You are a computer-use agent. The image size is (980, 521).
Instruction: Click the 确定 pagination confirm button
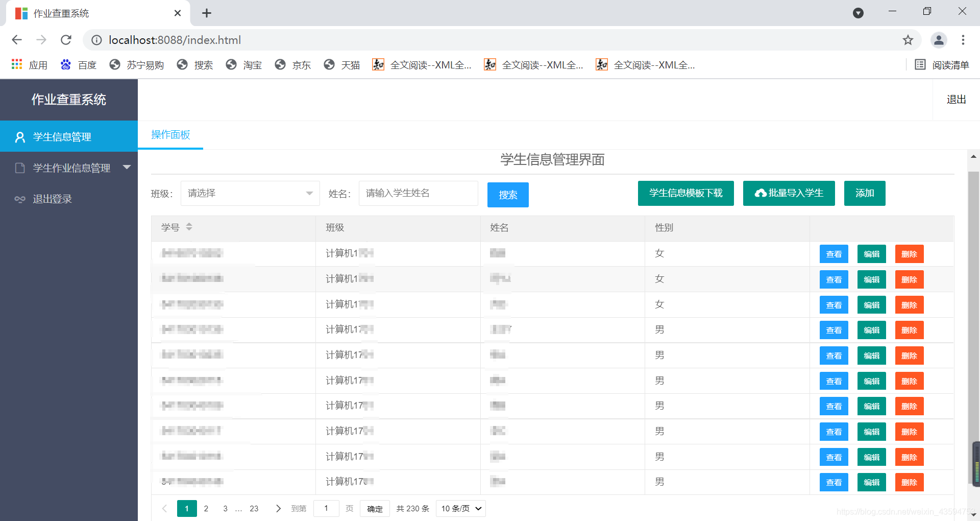[x=375, y=509]
